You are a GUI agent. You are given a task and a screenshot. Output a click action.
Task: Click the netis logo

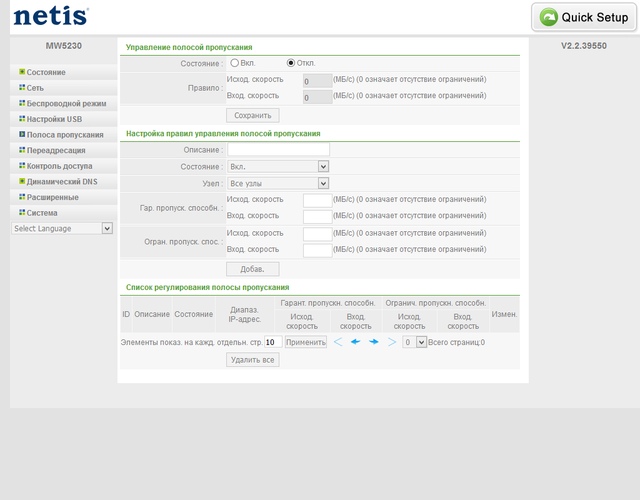(x=51, y=16)
